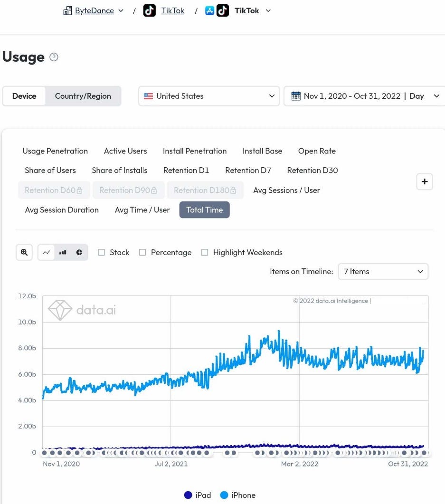Screen dimensions: 445x504
Task: Click the plus button to add metric
Action: 425,181
